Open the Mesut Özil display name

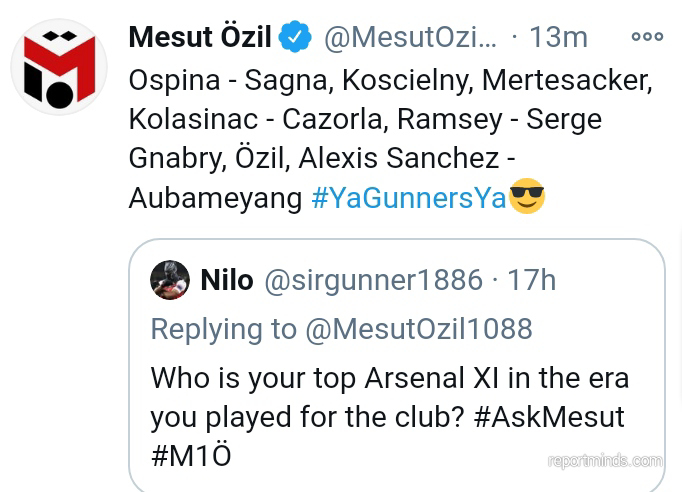pos(200,37)
